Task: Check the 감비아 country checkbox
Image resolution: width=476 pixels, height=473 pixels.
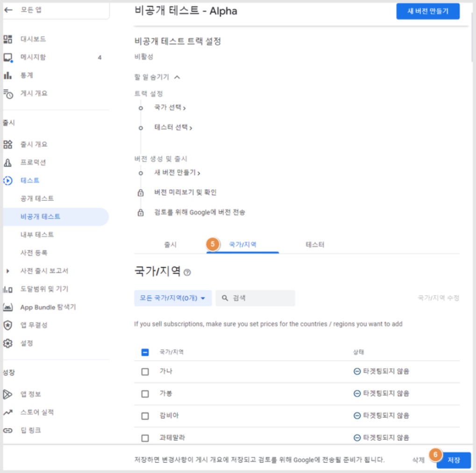Action: pyautogui.click(x=145, y=416)
